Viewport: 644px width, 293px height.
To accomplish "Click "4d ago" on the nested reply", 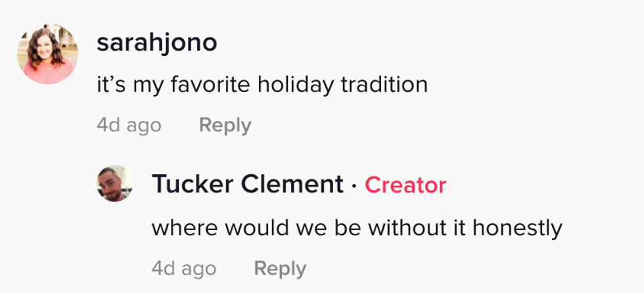I will [184, 268].
